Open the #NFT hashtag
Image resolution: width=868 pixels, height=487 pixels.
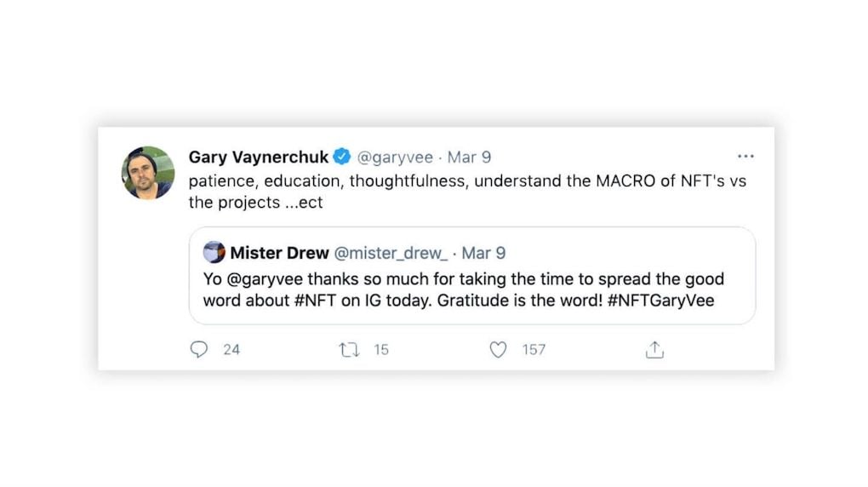315,301
